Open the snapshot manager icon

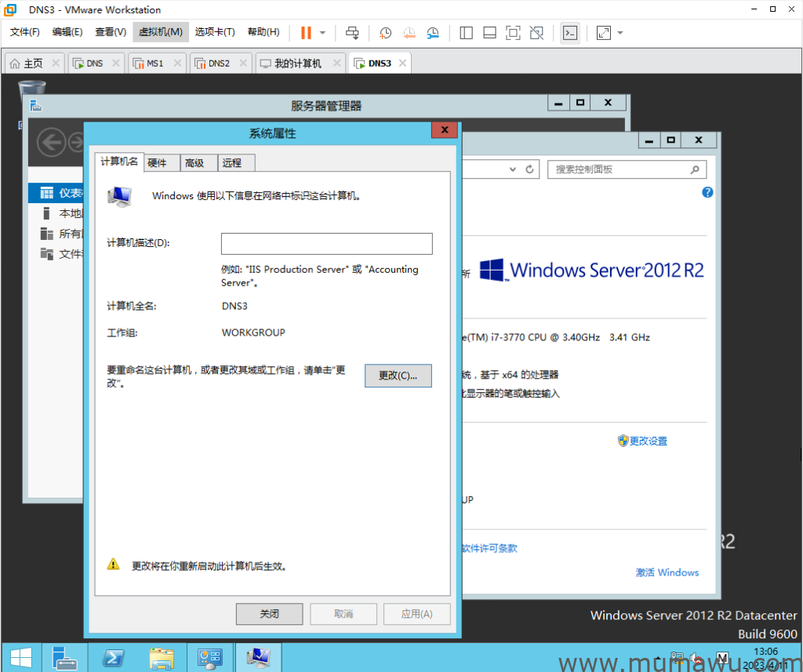click(433, 33)
